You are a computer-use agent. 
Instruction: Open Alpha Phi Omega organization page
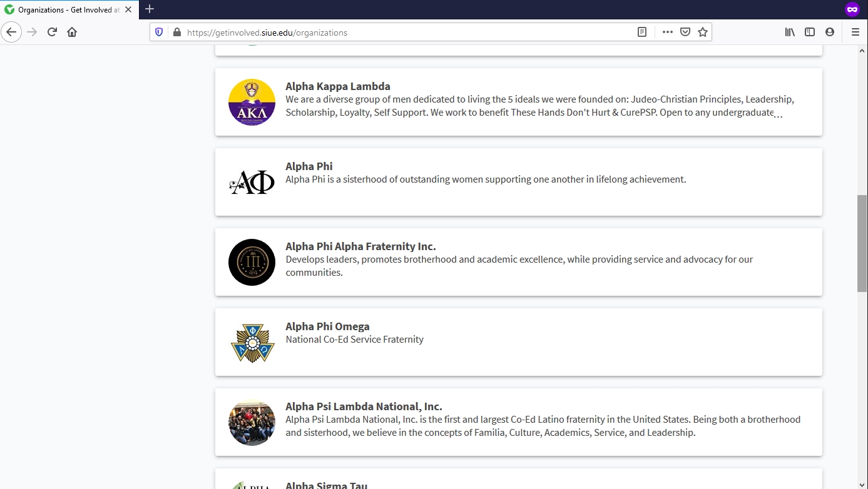click(x=327, y=326)
